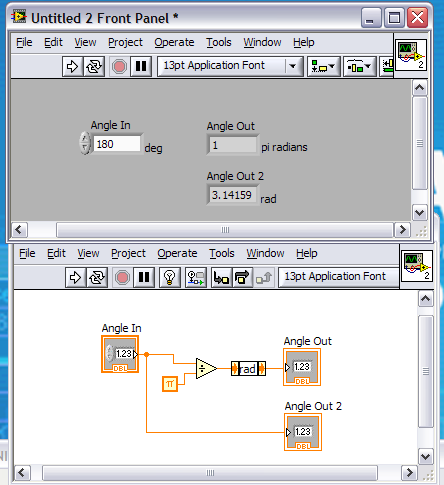Expand the Distribute Objects dropdown
The image size is (444, 485).
point(359,66)
